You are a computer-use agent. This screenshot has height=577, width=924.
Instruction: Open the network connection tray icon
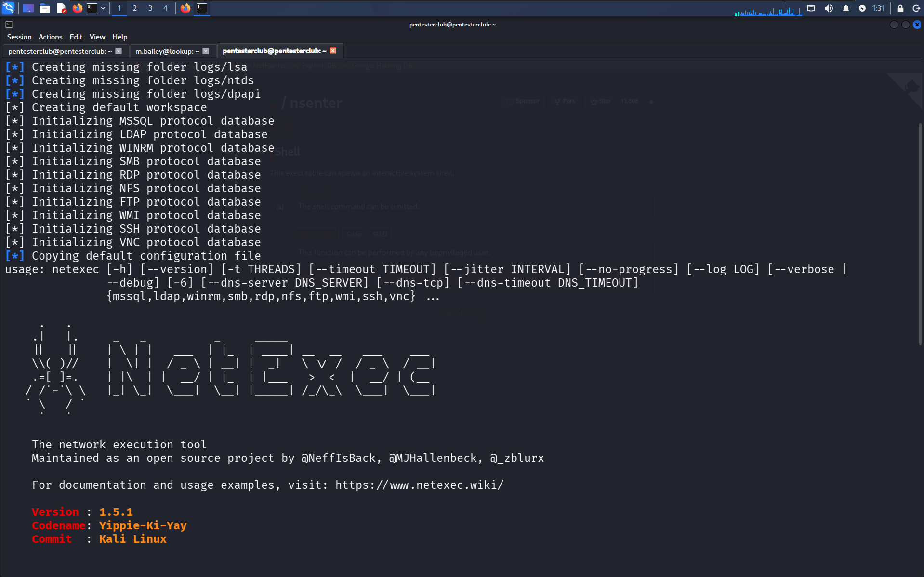[x=811, y=8]
